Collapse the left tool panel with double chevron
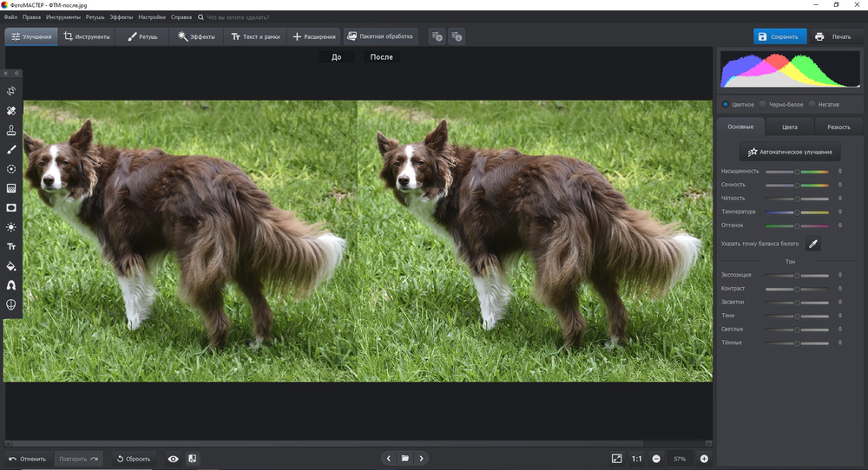868x470 pixels. [x=16, y=73]
